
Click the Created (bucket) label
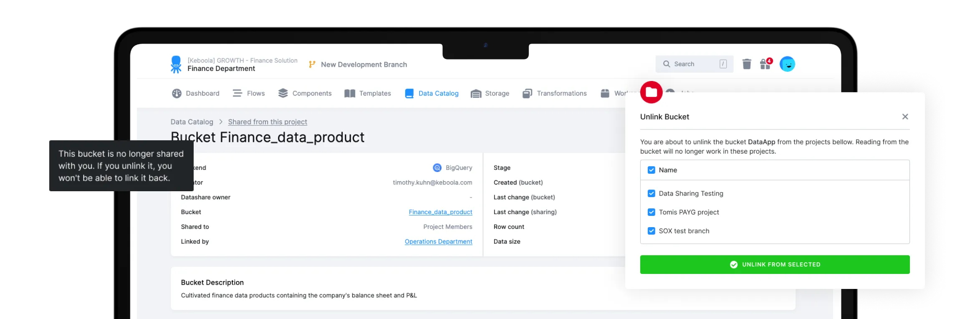pyautogui.click(x=518, y=182)
